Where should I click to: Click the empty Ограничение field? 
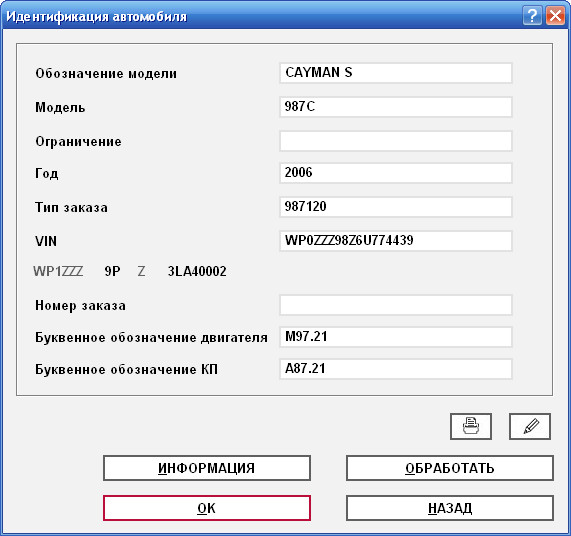396,141
